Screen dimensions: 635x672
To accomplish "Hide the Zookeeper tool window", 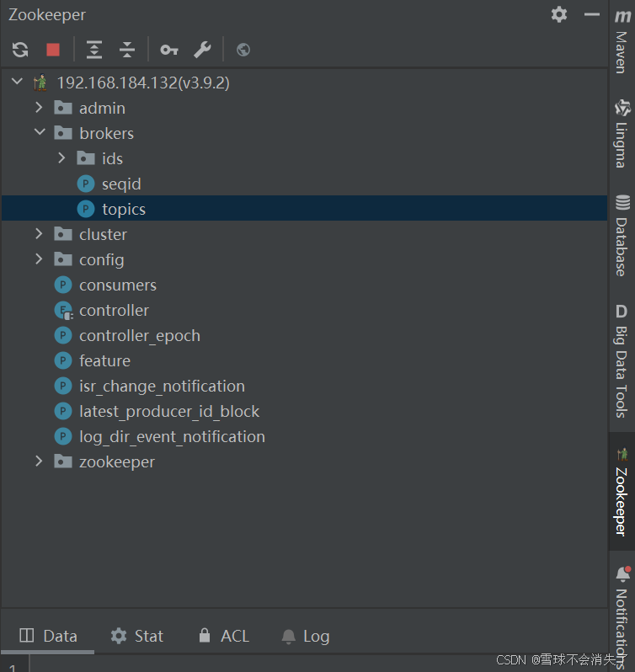I will [592, 14].
